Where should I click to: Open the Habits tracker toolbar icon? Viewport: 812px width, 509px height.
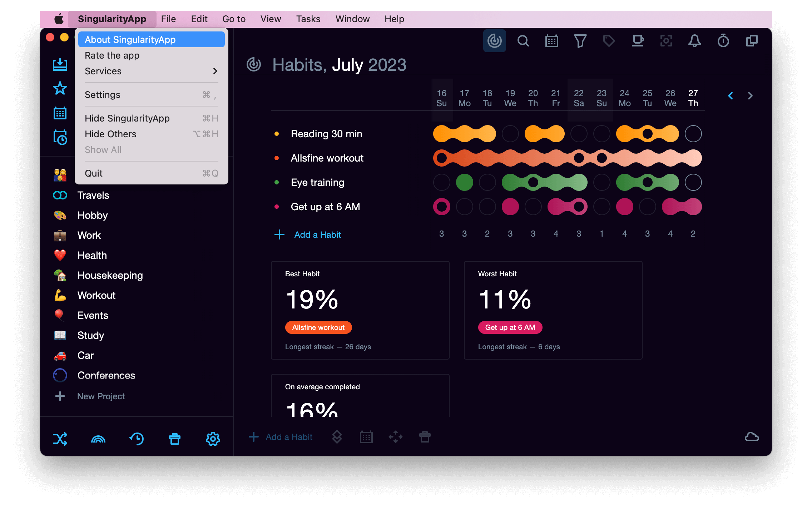coord(495,41)
